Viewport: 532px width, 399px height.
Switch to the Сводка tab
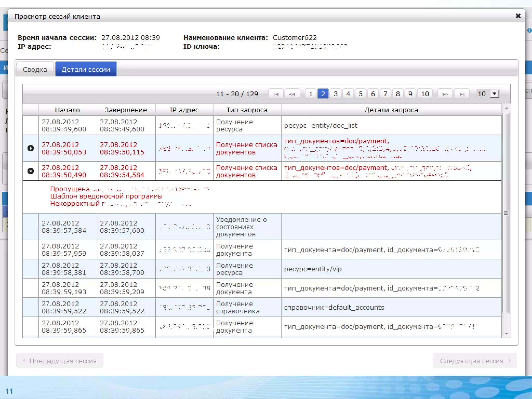tap(35, 69)
